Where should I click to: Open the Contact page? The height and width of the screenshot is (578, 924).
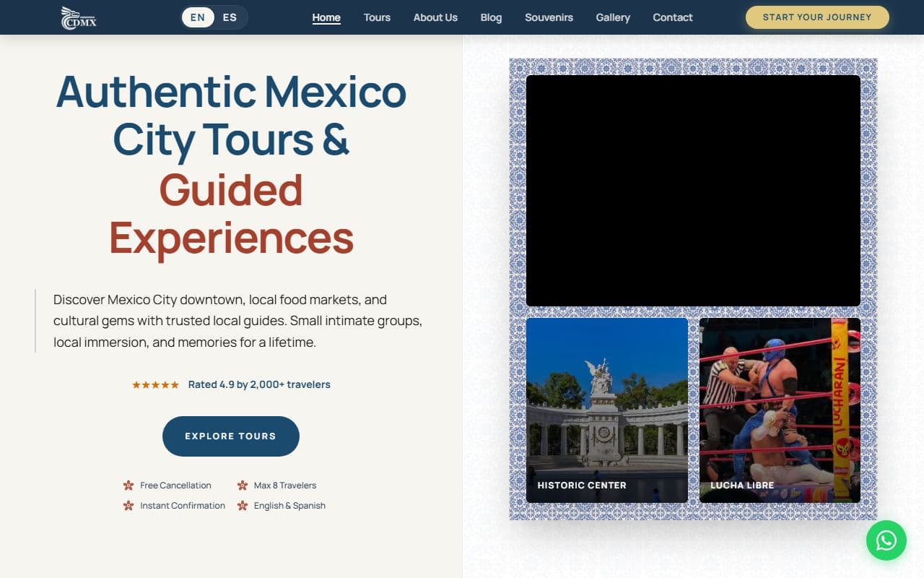pyautogui.click(x=673, y=17)
